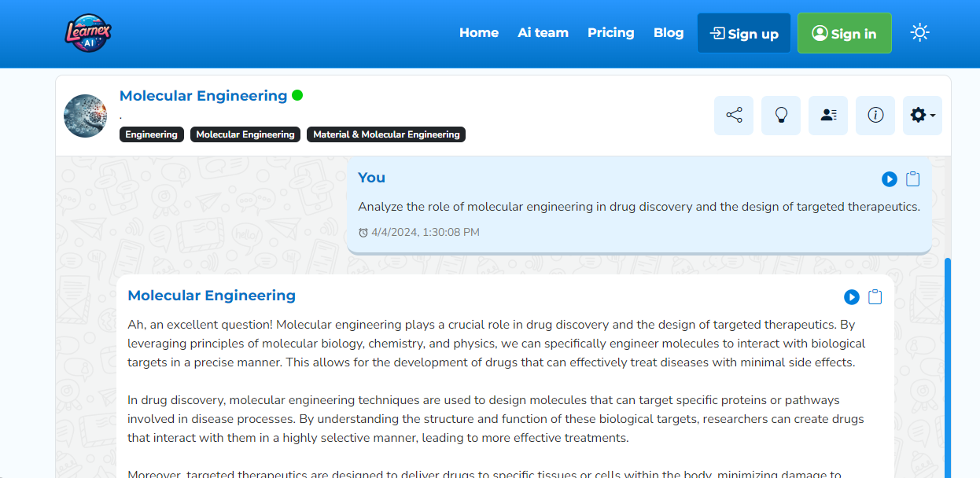This screenshot has width=980, height=478.
Task: Click the blue chat scrollbar
Action: pos(948,367)
